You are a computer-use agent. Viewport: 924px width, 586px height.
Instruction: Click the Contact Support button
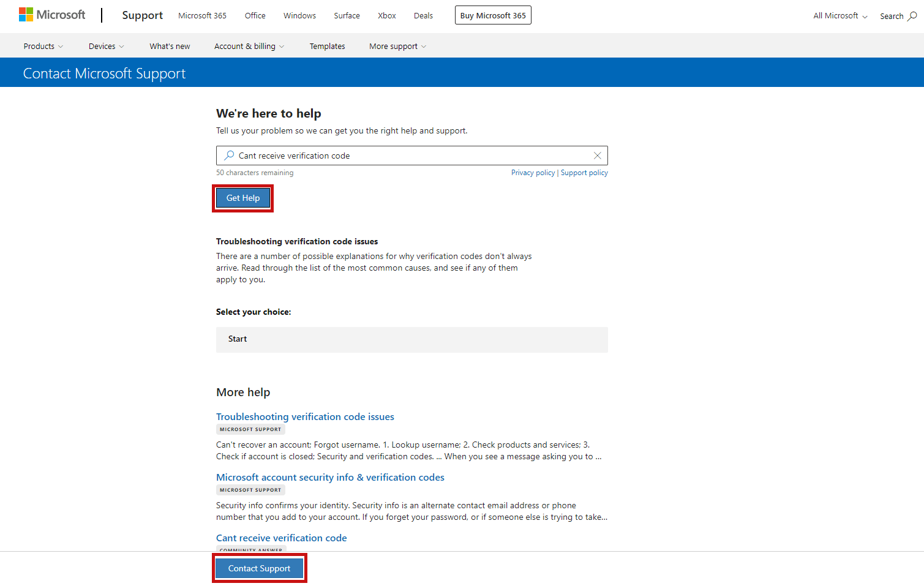[x=260, y=568]
